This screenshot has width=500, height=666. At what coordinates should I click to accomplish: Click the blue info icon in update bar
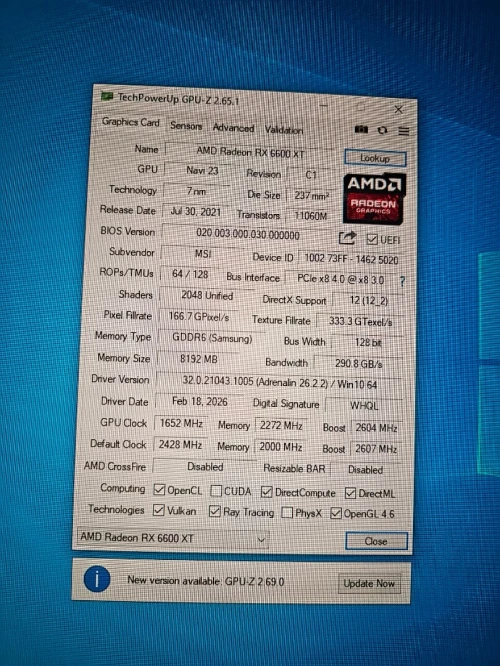(x=97, y=579)
